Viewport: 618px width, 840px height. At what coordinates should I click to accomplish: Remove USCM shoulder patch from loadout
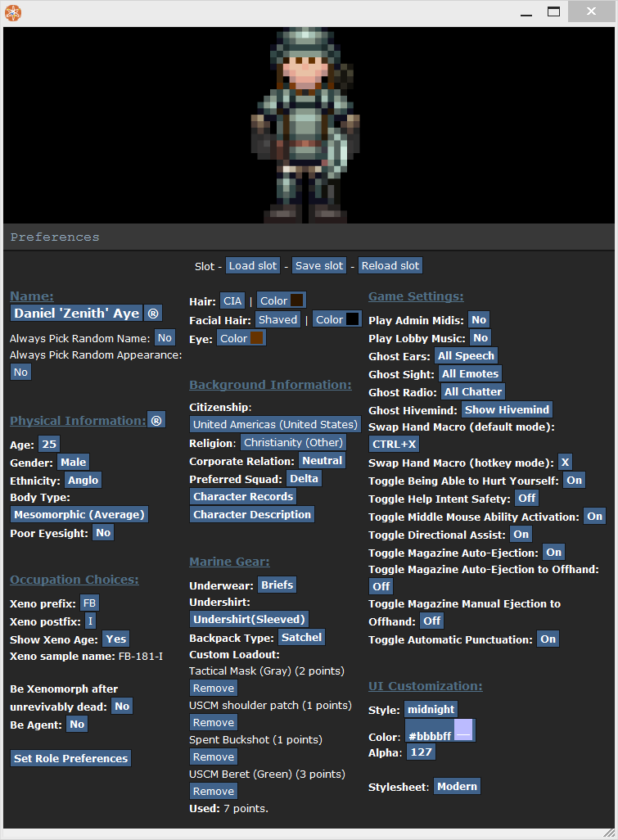coord(214,723)
